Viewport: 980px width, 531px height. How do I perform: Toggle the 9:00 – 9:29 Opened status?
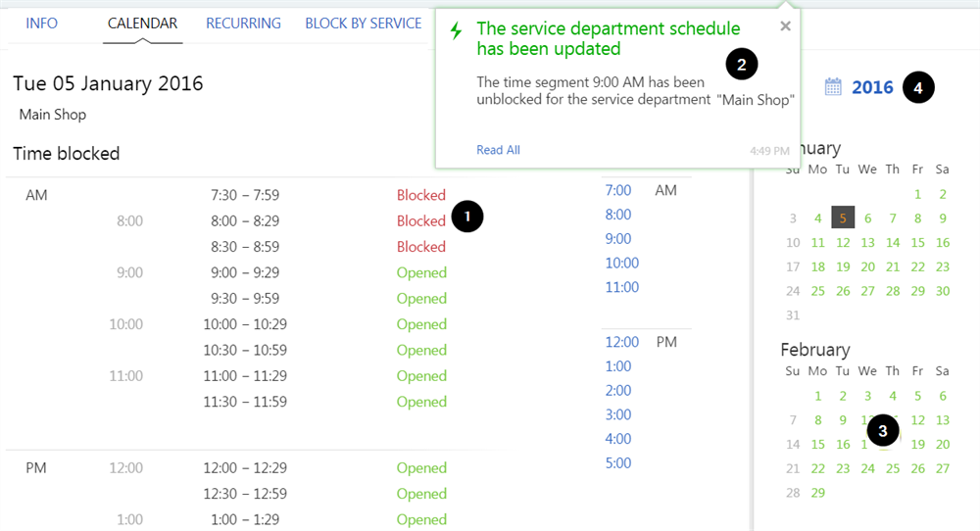[421, 272]
